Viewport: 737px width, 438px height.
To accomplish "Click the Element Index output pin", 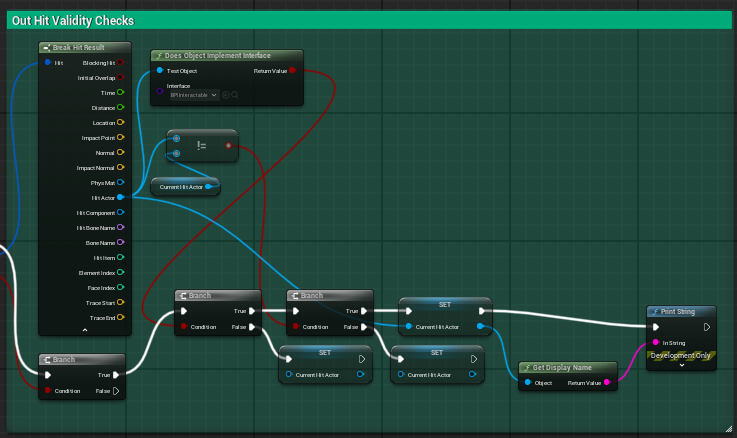I will point(121,273).
